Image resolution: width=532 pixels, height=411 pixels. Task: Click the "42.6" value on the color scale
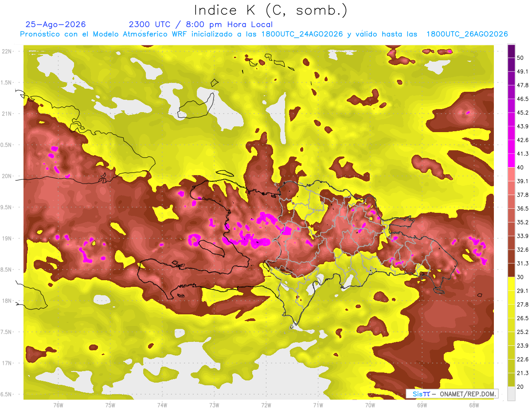point(522,140)
